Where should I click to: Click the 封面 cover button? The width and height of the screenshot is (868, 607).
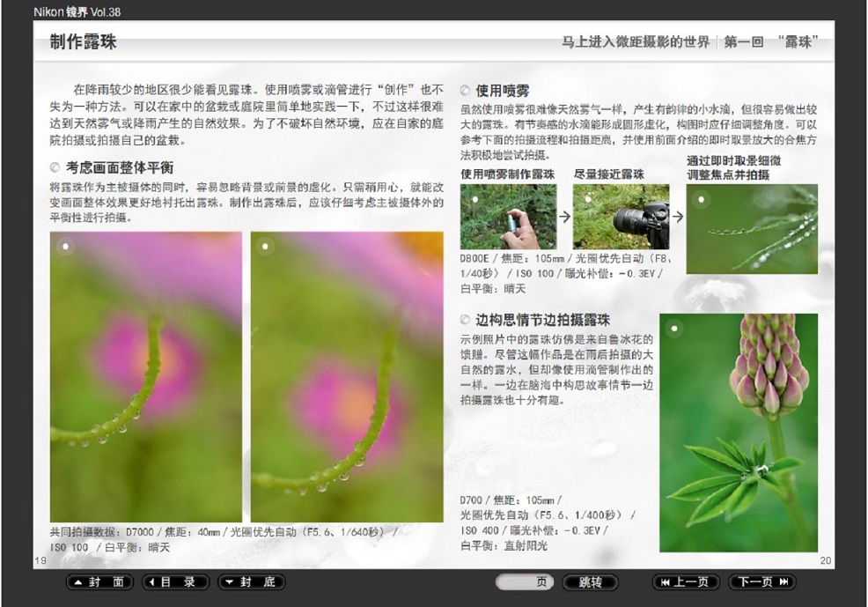point(99,582)
